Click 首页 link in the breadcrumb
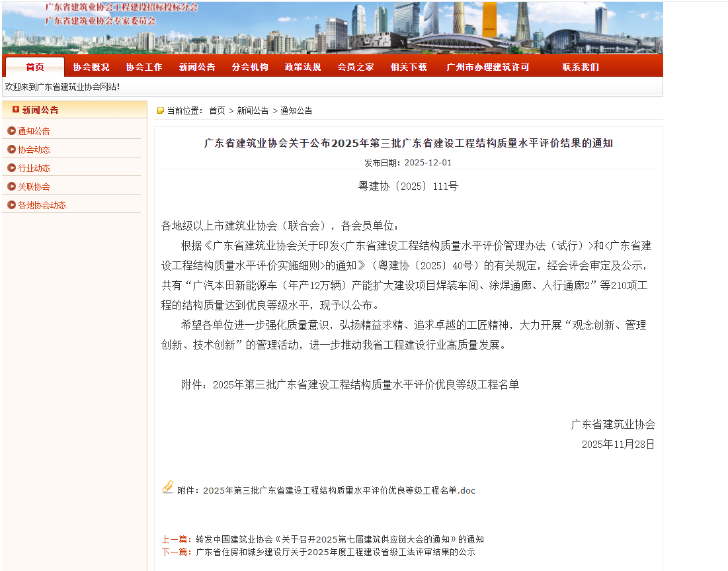Image resolution: width=728 pixels, height=571 pixels. (x=217, y=110)
